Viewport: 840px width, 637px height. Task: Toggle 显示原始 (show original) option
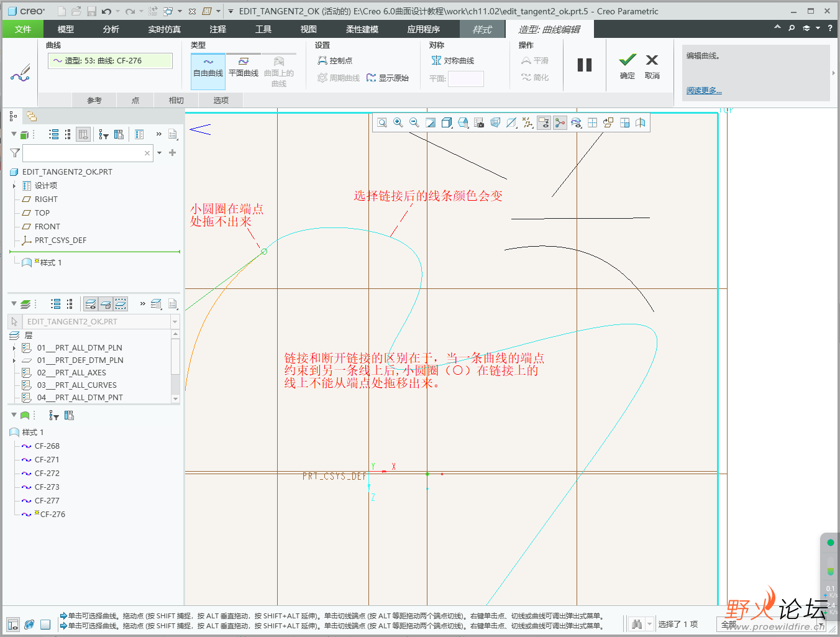click(x=388, y=78)
